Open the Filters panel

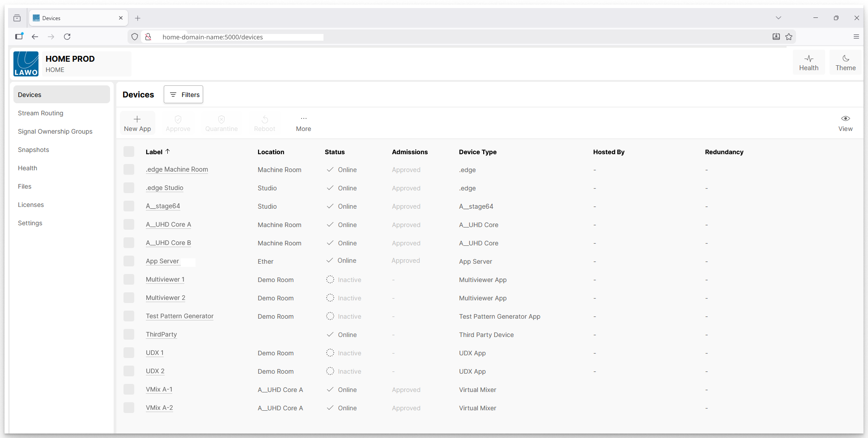pyautogui.click(x=183, y=95)
